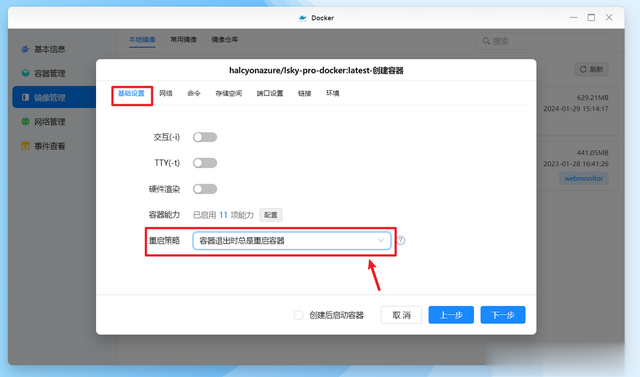Maximize the Docker window
640x377 pixels.
click(591, 18)
